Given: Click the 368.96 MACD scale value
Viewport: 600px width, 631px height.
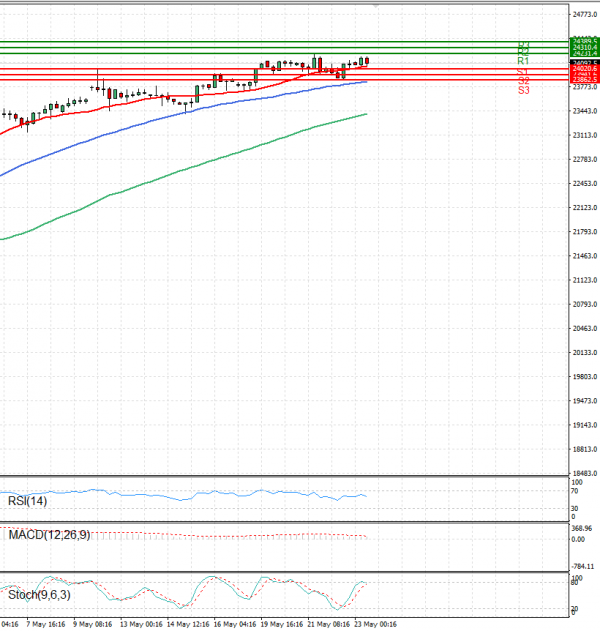Looking at the screenshot, I should [x=581, y=528].
